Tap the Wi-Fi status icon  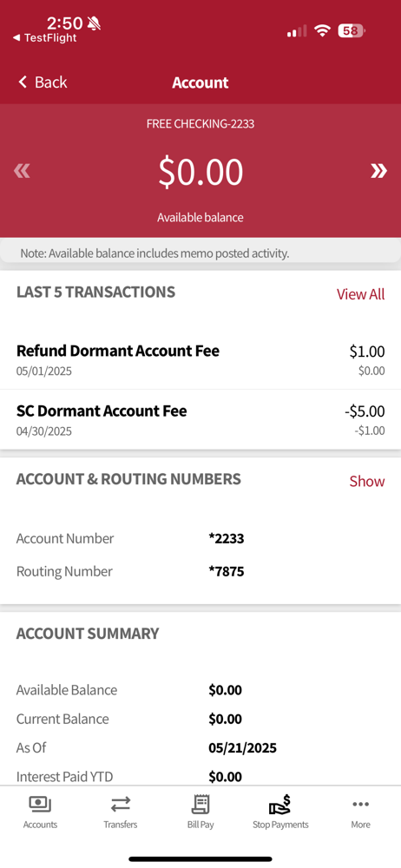322,31
